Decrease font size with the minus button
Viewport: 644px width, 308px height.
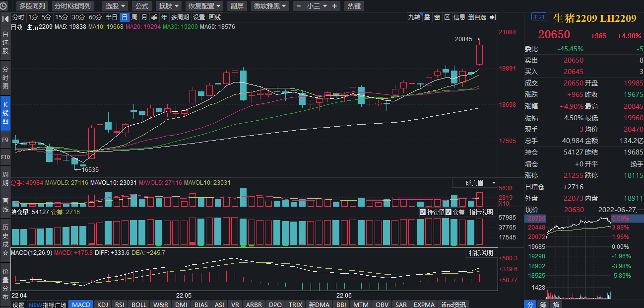click(x=299, y=6)
